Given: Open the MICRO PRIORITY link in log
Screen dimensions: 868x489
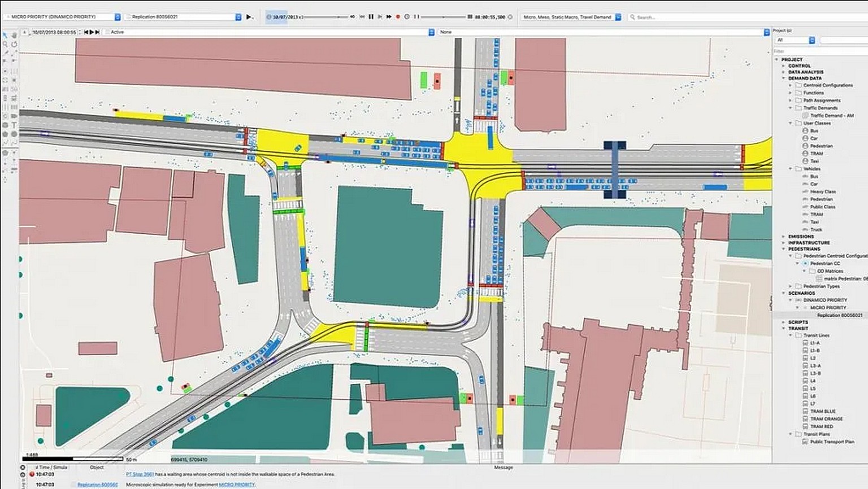Looking at the screenshot, I should pos(236,484).
